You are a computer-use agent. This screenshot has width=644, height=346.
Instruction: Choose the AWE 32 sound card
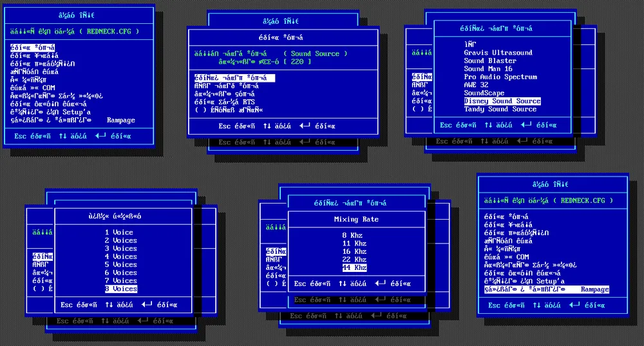pyautogui.click(x=476, y=85)
